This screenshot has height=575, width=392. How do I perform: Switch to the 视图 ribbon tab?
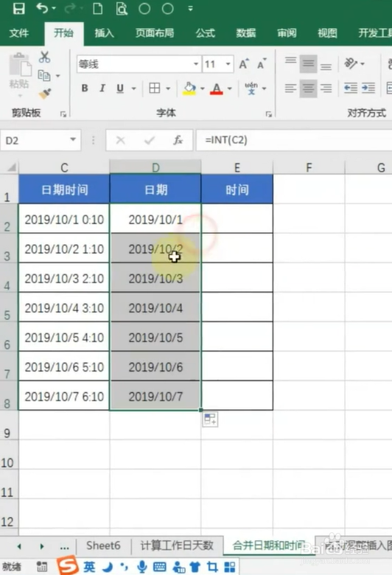point(327,33)
